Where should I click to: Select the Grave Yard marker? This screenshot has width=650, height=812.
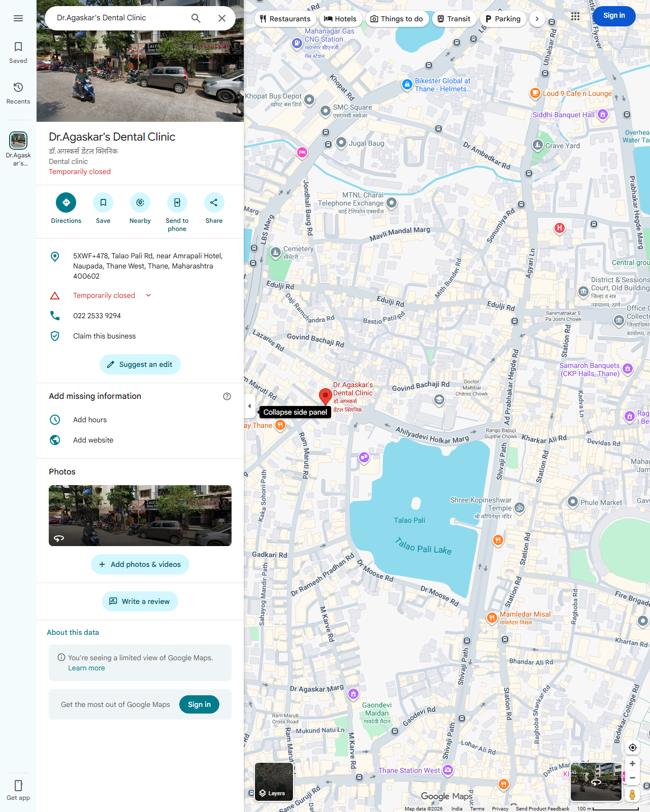point(538,145)
